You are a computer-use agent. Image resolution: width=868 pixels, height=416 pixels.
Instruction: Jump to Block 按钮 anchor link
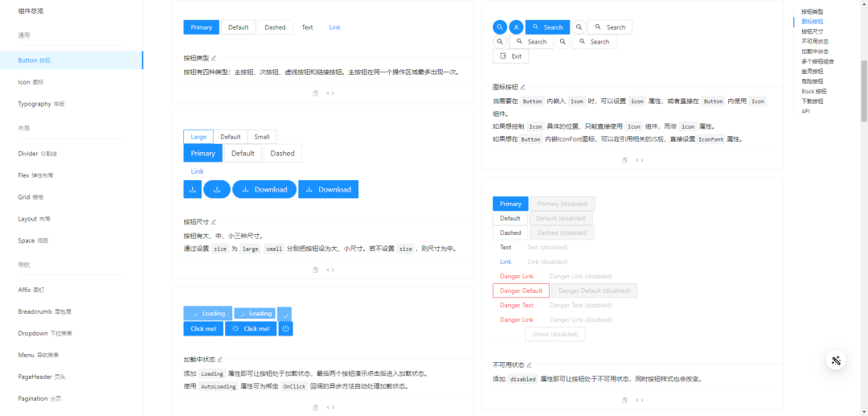pyautogui.click(x=813, y=92)
